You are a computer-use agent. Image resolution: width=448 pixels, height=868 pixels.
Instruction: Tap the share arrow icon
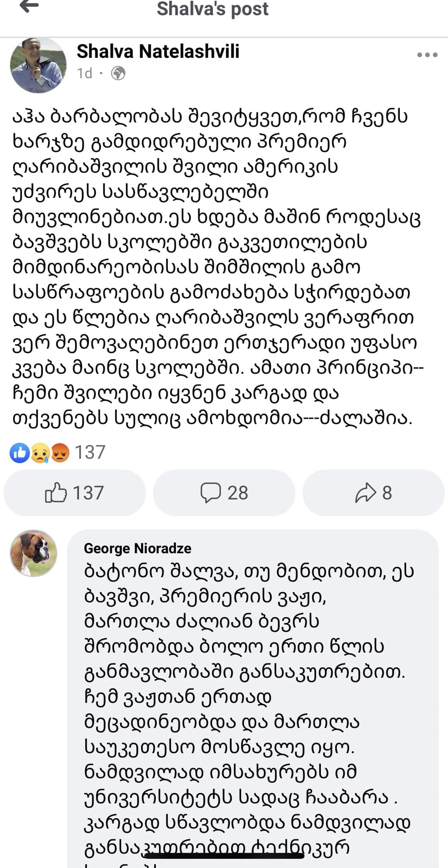[x=365, y=493]
